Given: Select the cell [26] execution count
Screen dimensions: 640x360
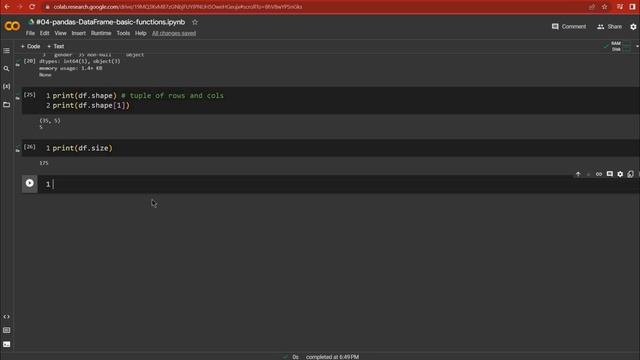Looking at the screenshot, I should (x=29, y=147).
